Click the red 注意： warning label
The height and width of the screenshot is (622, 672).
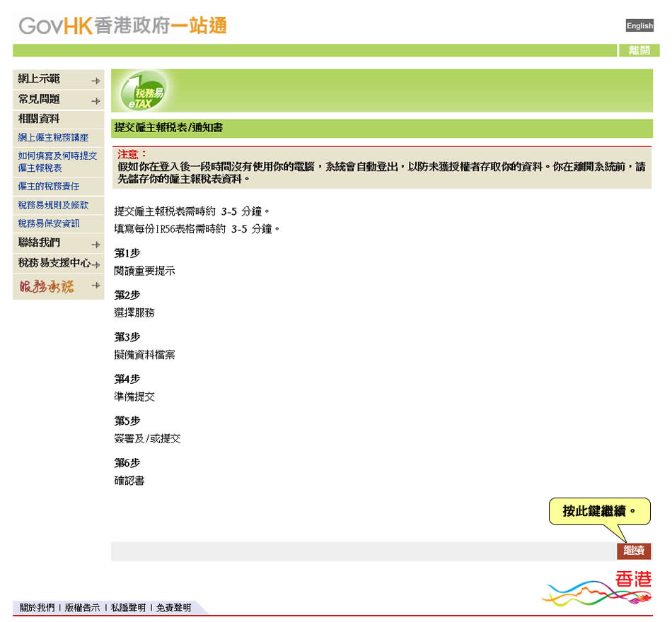132,154
